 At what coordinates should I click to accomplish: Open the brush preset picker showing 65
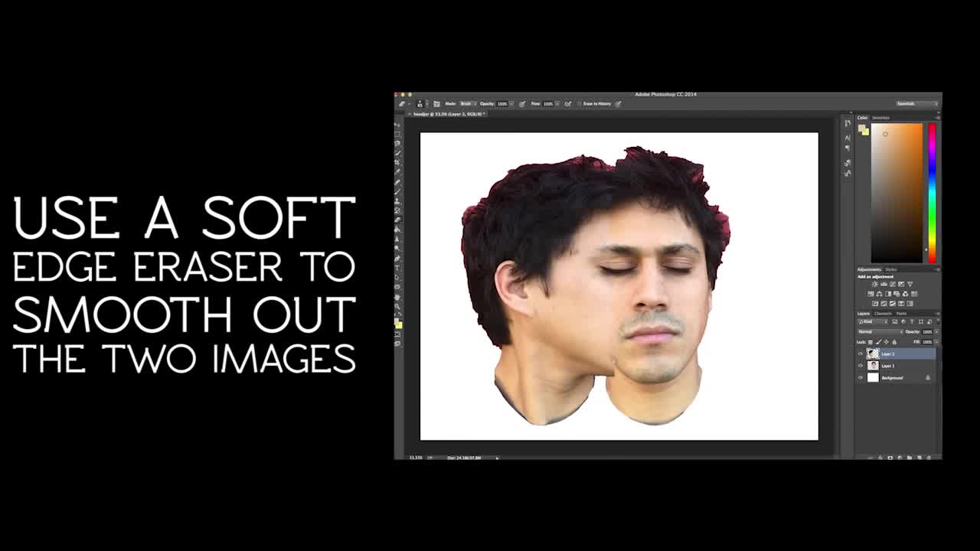[420, 103]
